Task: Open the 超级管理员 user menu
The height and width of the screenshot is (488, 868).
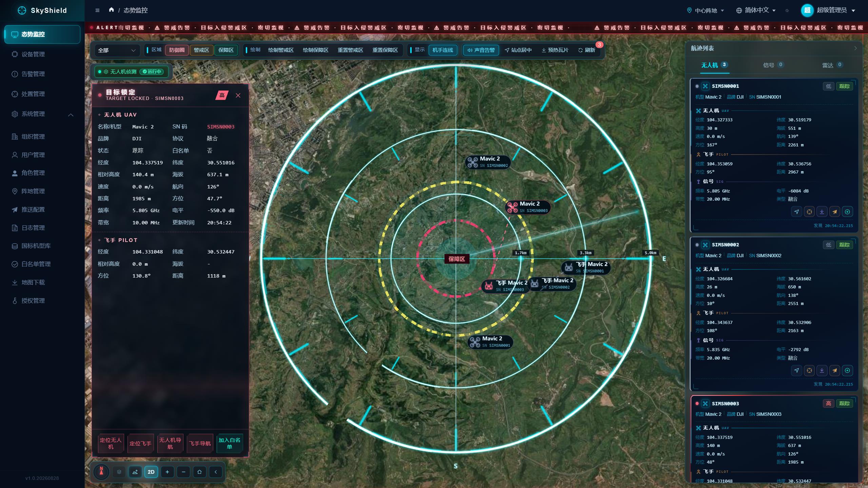Action: (828, 10)
